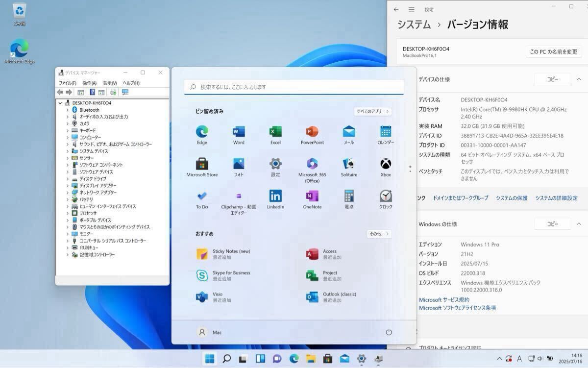Open Access recommended item

(324, 254)
